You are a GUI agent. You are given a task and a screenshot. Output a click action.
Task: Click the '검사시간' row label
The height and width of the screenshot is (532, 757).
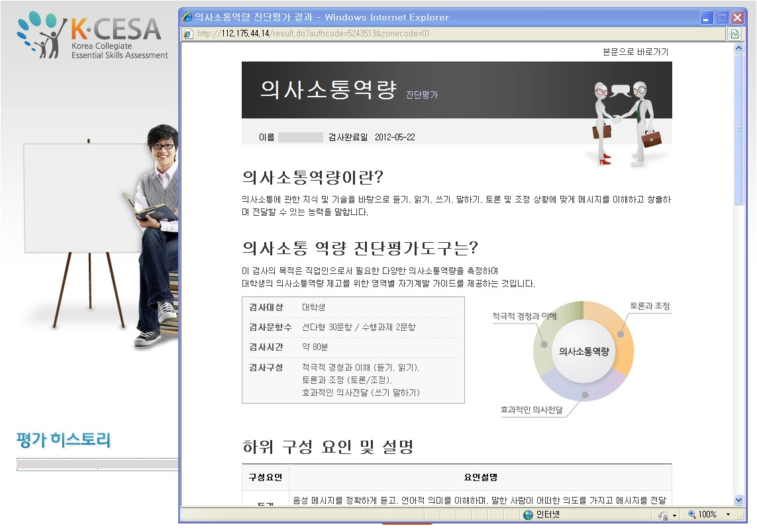coord(266,347)
